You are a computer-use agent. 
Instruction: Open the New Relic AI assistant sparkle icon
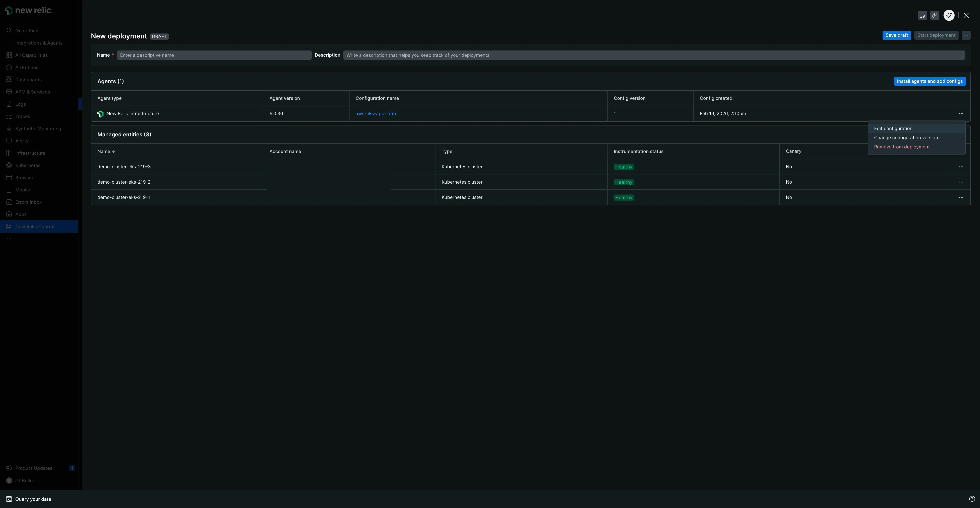pyautogui.click(x=948, y=15)
